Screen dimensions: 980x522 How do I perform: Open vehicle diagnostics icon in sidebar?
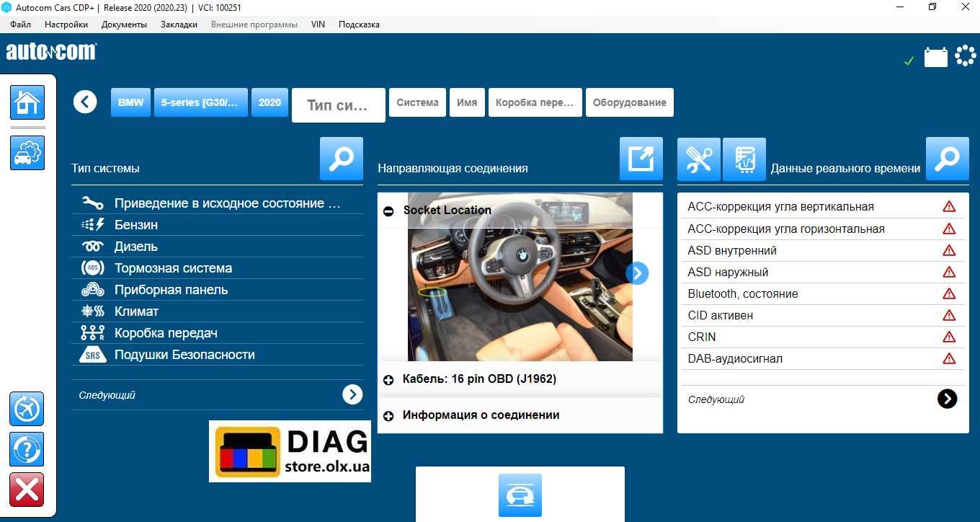(27, 153)
